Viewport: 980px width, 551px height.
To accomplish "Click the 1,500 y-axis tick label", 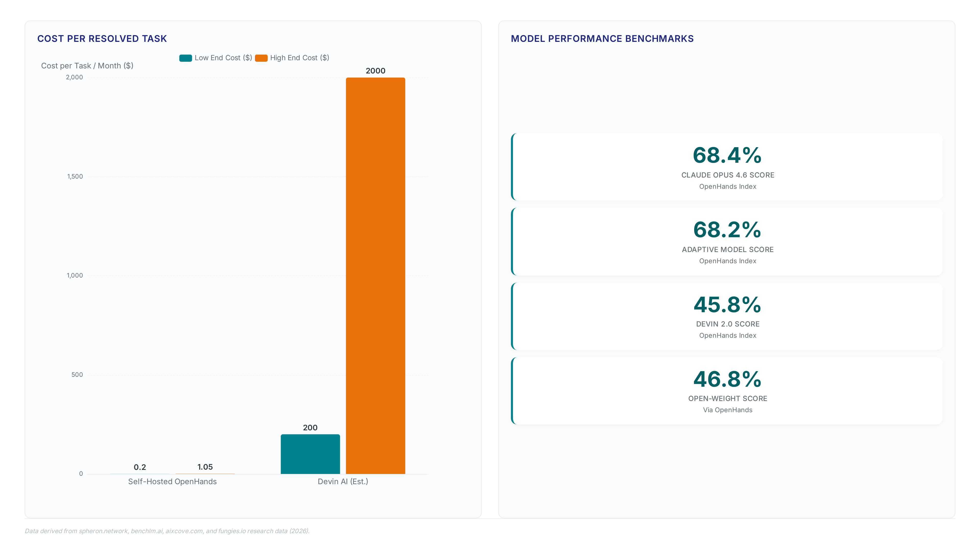I will point(75,177).
